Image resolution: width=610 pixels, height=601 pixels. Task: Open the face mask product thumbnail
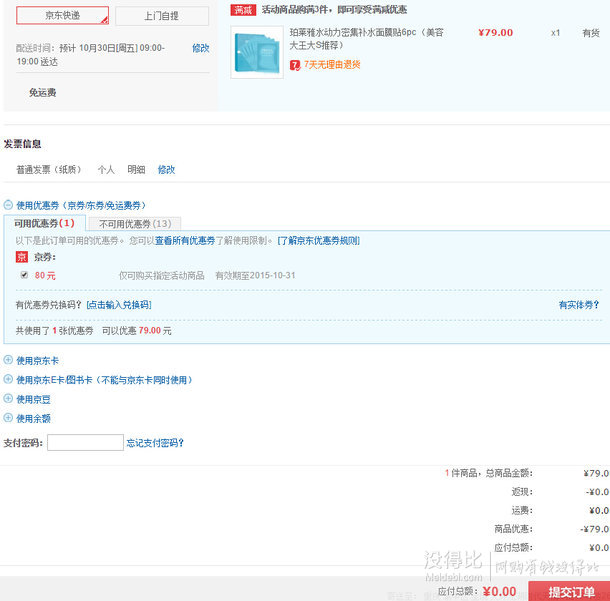tap(257, 53)
